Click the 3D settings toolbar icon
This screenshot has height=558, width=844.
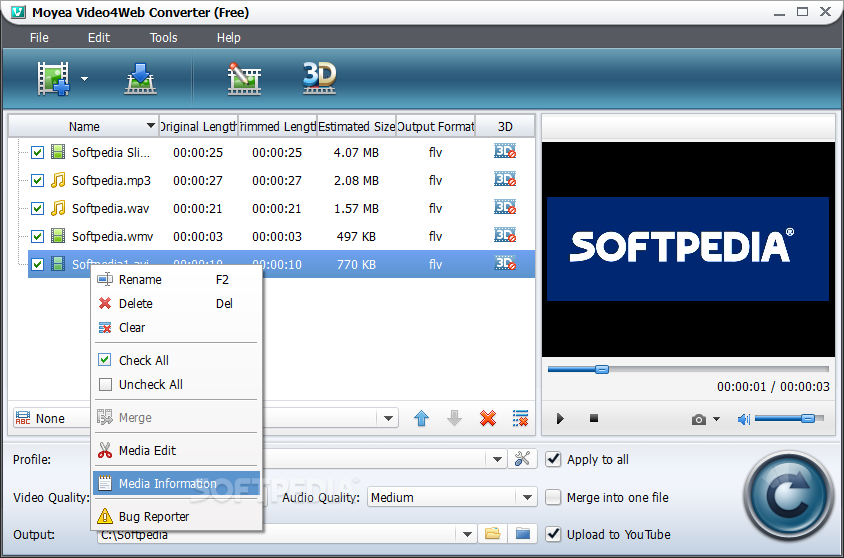click(x=320, y=79)
